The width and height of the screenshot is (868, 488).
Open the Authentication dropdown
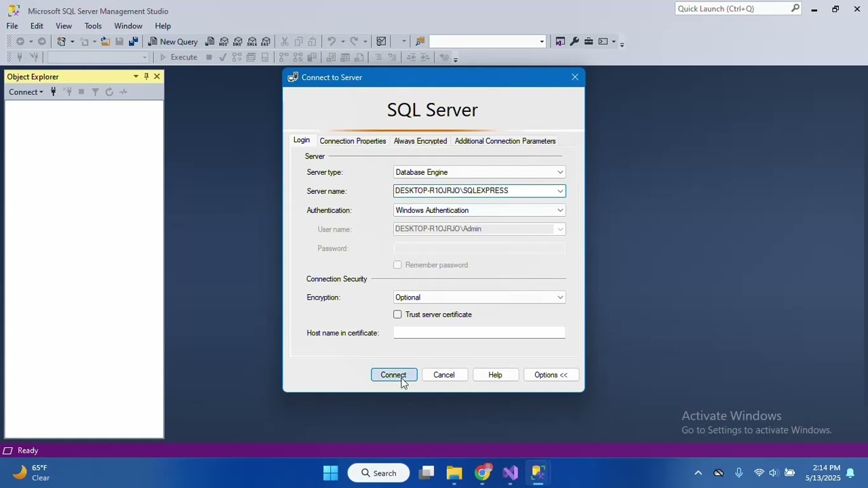560,210
